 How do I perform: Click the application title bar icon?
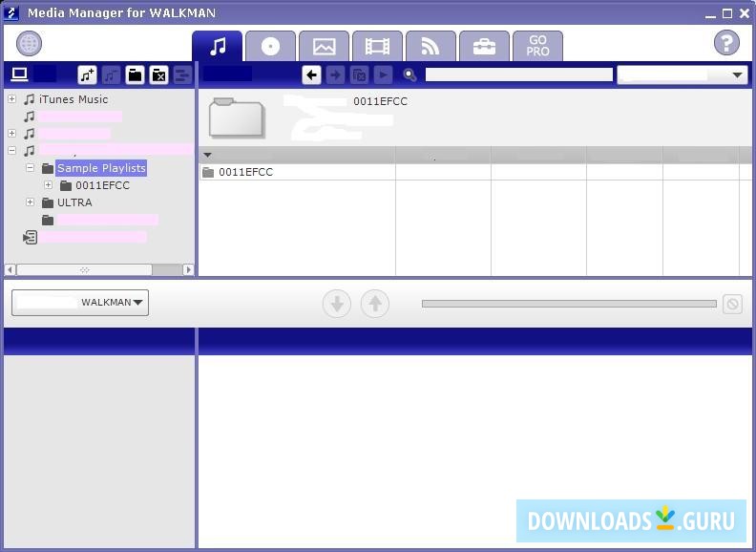(x=10, y=12)
